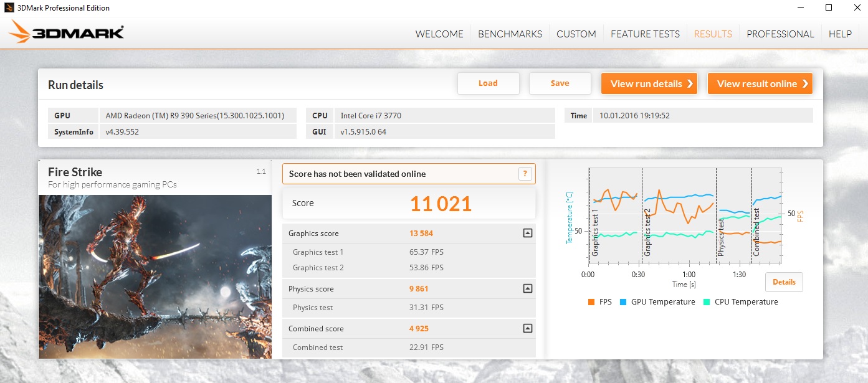Open the Help tab
Image resolution: width=868 pixels, height=383 pixels.
[840, 34]
